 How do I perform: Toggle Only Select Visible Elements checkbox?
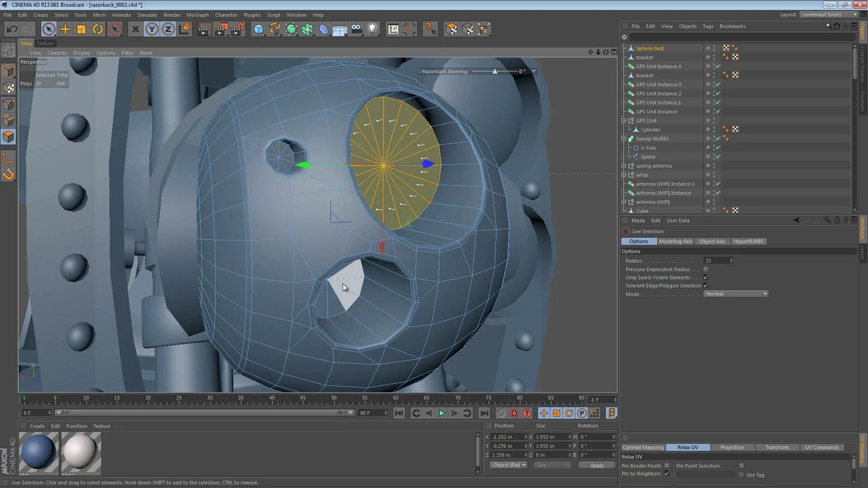point(706,277)
